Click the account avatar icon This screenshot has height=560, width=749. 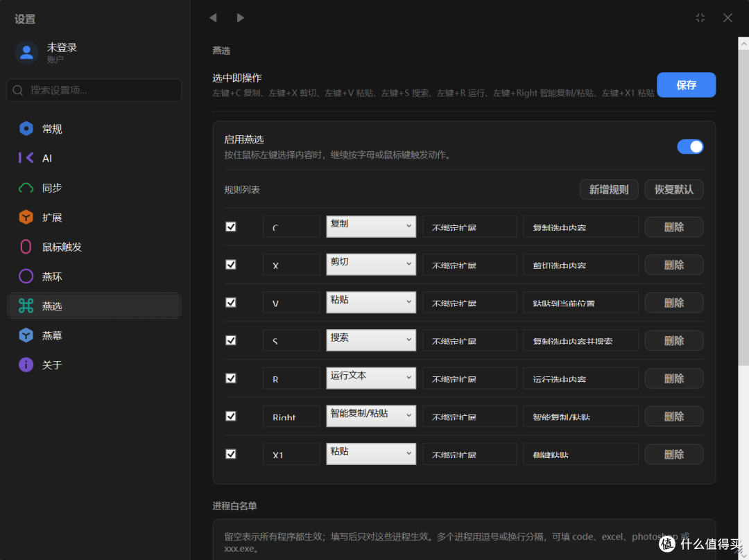pos(26,53)
